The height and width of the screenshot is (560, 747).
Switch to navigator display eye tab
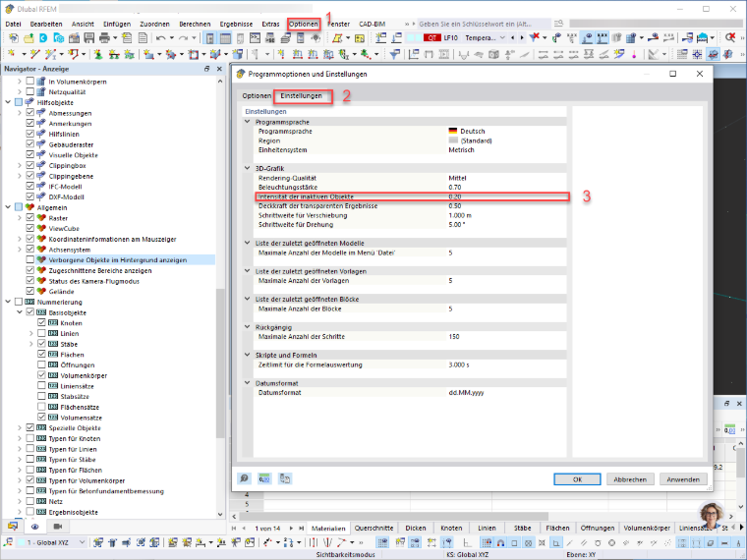[34, 527]
